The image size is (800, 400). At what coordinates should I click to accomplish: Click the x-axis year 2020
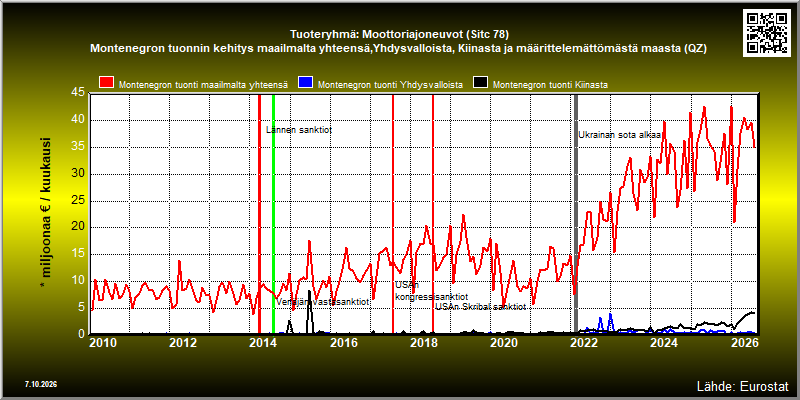pyautogui.click(x=504, y=342)
